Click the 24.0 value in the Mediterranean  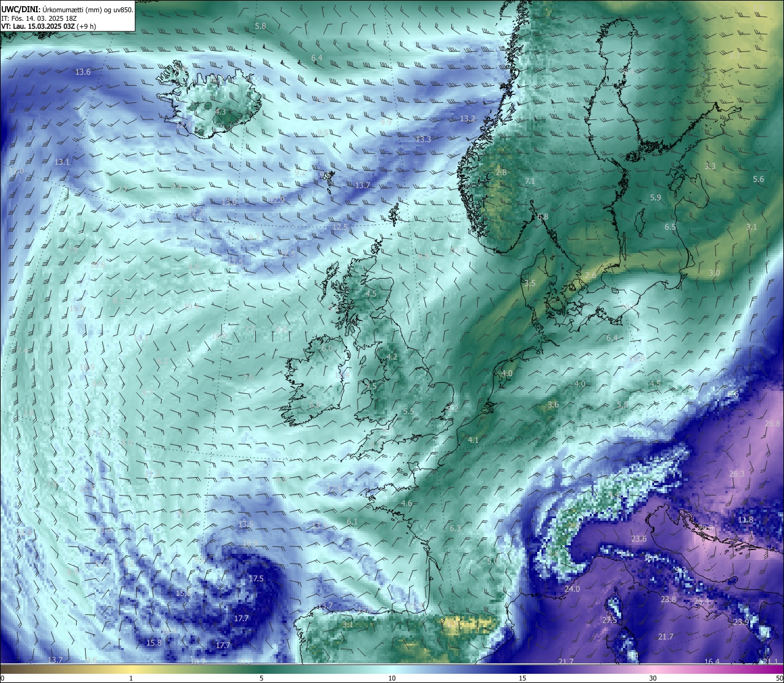(572, 589)
